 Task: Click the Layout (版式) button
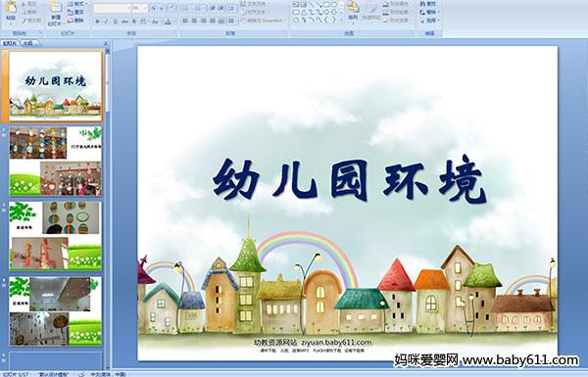(76, 4)
